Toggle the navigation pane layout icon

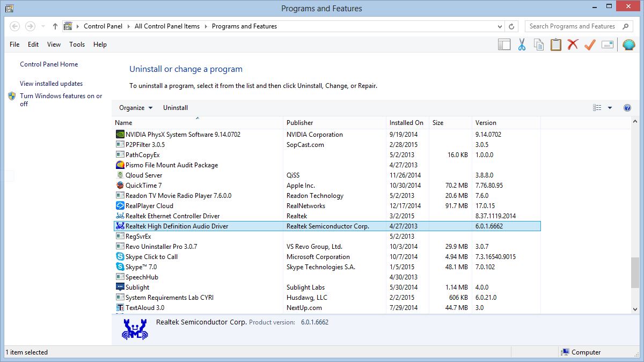pyautogui.click(x=504, y=45)
